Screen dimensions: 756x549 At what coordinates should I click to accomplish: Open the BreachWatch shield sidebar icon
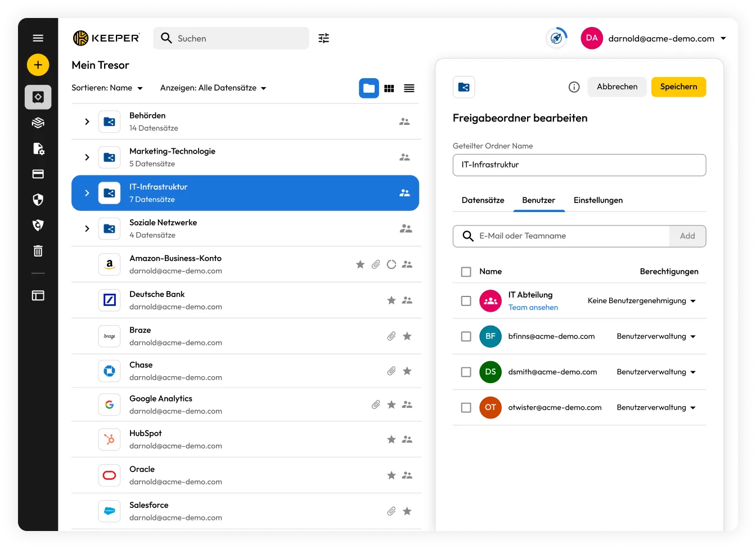point(38,225)
